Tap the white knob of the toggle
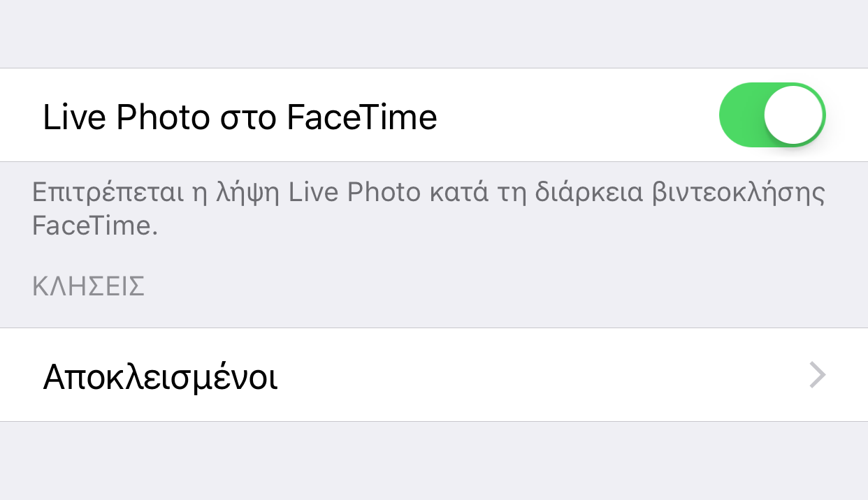The width and height of the screenshot is (868, 500). (794, 115)
